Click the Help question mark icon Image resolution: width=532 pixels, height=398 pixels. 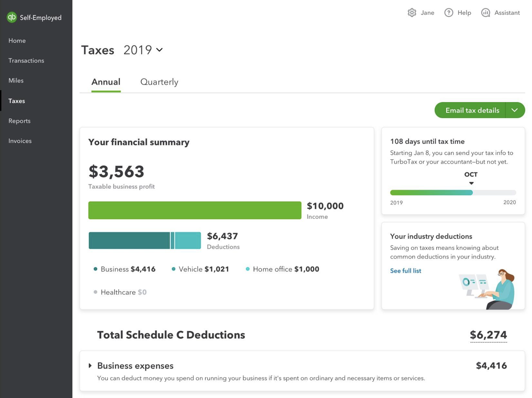[449, 13]
